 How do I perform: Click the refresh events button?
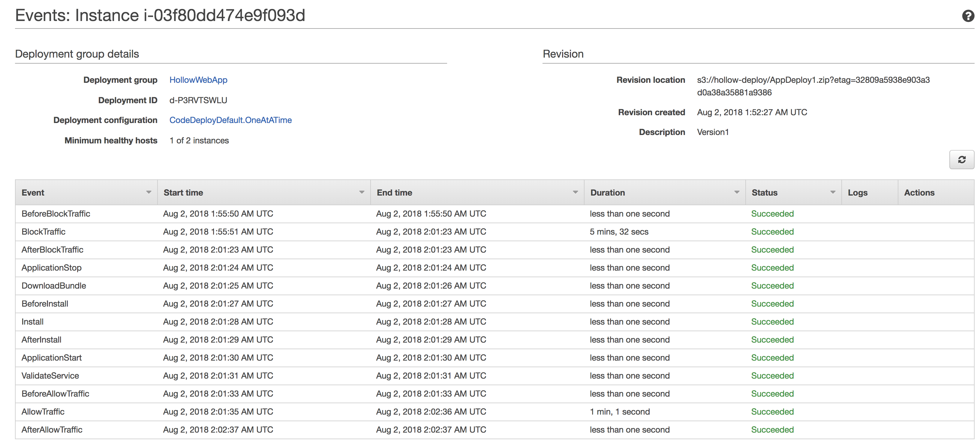[x=961, y=160]
